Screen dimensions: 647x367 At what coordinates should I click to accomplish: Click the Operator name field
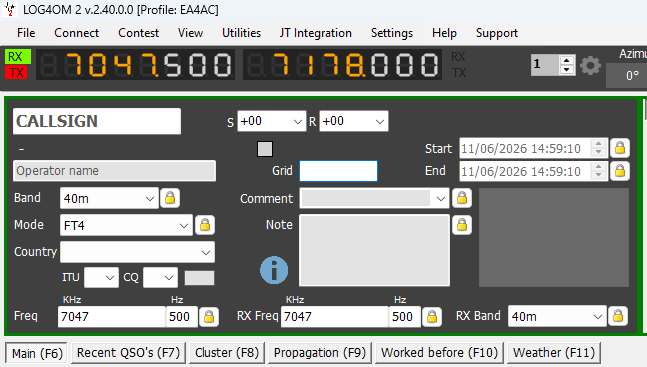114,171
